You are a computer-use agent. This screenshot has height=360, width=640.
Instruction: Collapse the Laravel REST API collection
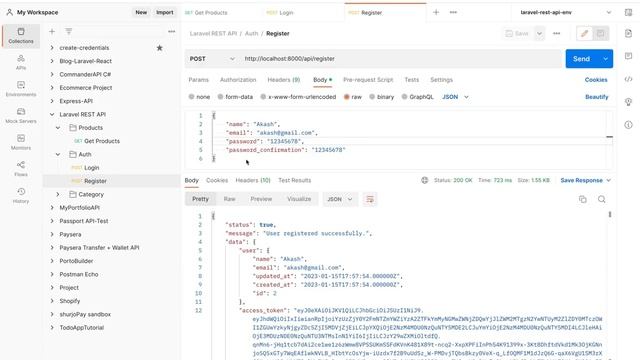pos(52,114)
